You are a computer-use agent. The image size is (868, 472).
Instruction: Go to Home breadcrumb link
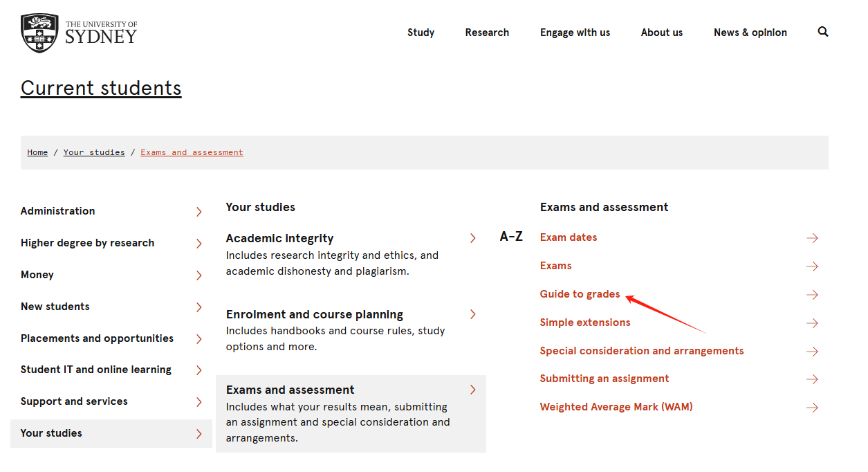tap(37, 152)
